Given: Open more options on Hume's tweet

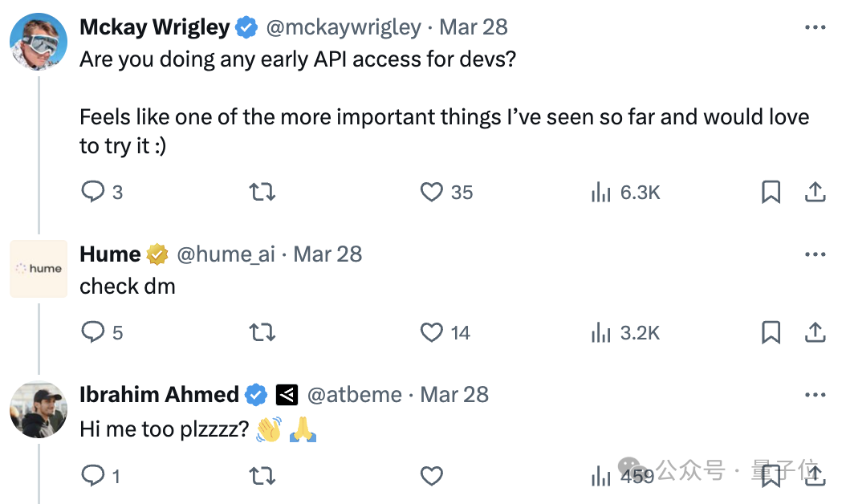Looking at the screenshot, I should (x=815, y=254).
